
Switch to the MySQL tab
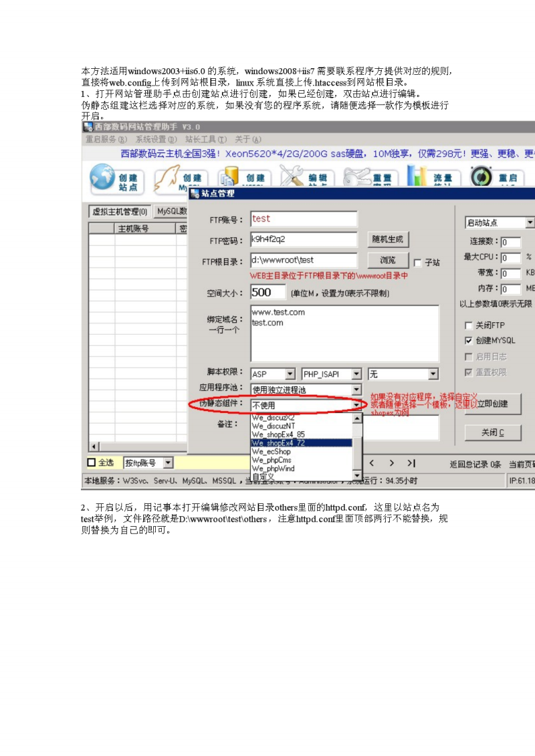click(171, 211)
